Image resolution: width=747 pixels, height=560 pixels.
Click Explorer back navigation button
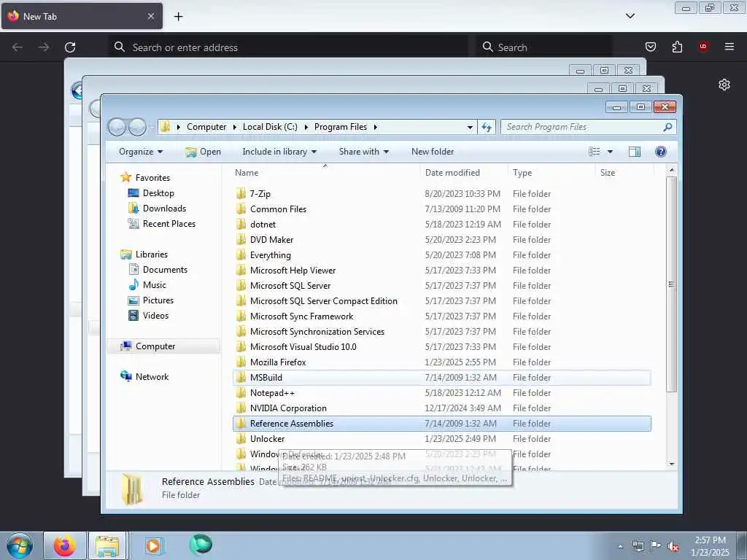[x=117, y=127]
